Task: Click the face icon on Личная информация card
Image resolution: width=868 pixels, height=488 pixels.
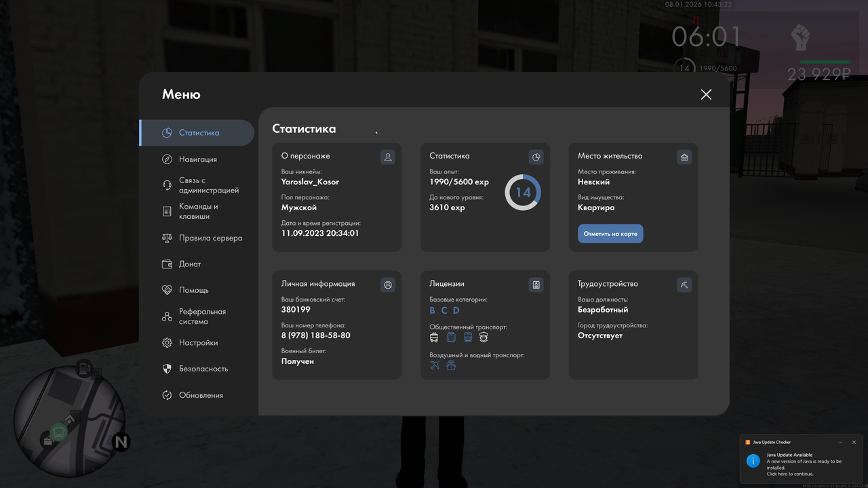Action: point(388,285)
